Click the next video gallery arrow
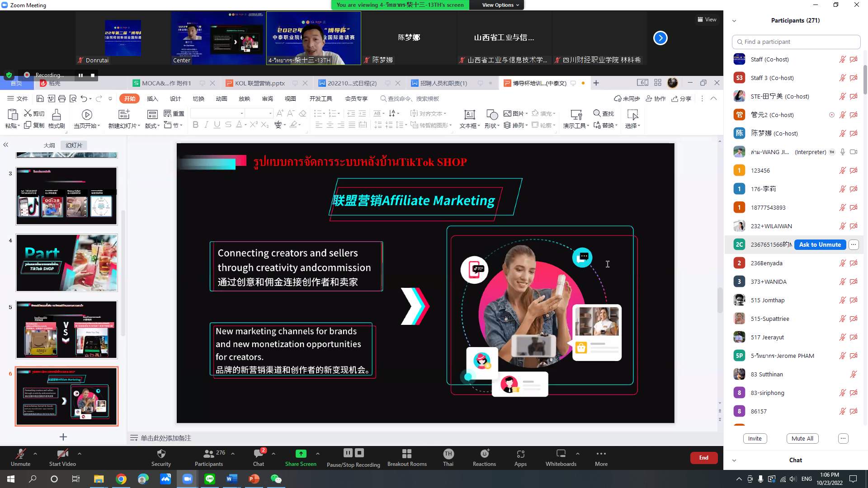Image resolution: width=868 pixels, height=488 pixels. pyautogui.click(x=660, y=38)
